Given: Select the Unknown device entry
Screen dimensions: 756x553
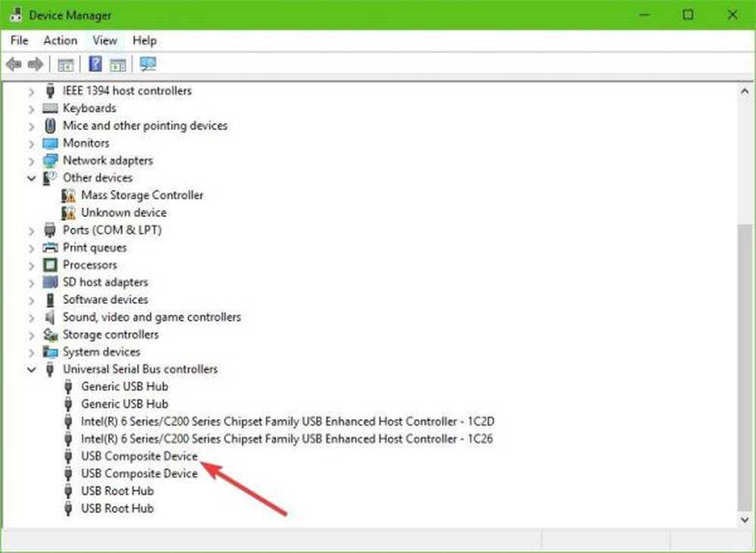Looking at the screenshot, I should point(123,213).
